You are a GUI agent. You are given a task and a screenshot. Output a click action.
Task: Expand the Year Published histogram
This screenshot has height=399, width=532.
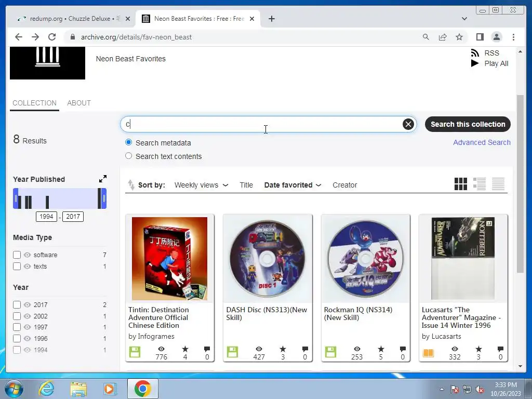click(x=103, y=179)
